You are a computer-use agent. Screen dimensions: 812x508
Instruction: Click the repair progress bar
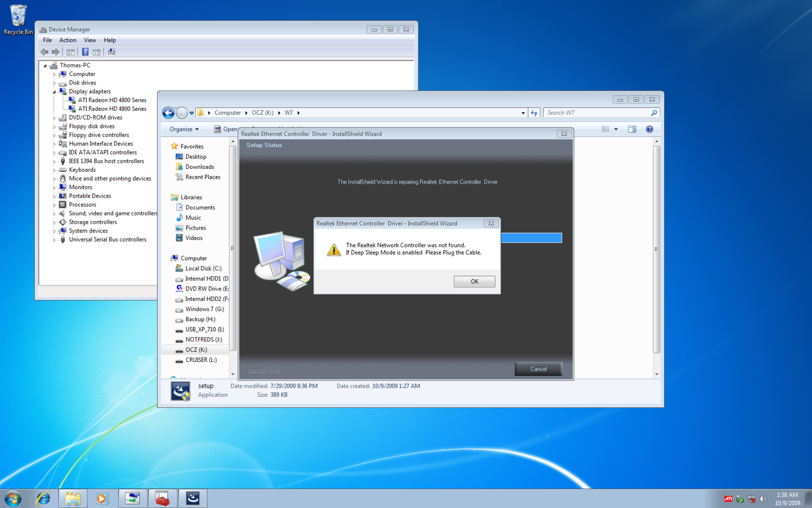tap(531, 237)
